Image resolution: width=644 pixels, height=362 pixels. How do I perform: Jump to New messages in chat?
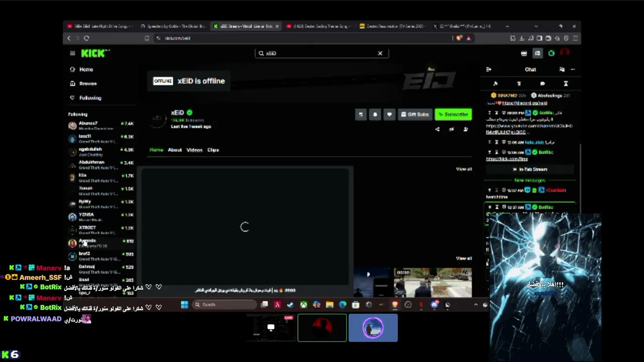(529, 180)
